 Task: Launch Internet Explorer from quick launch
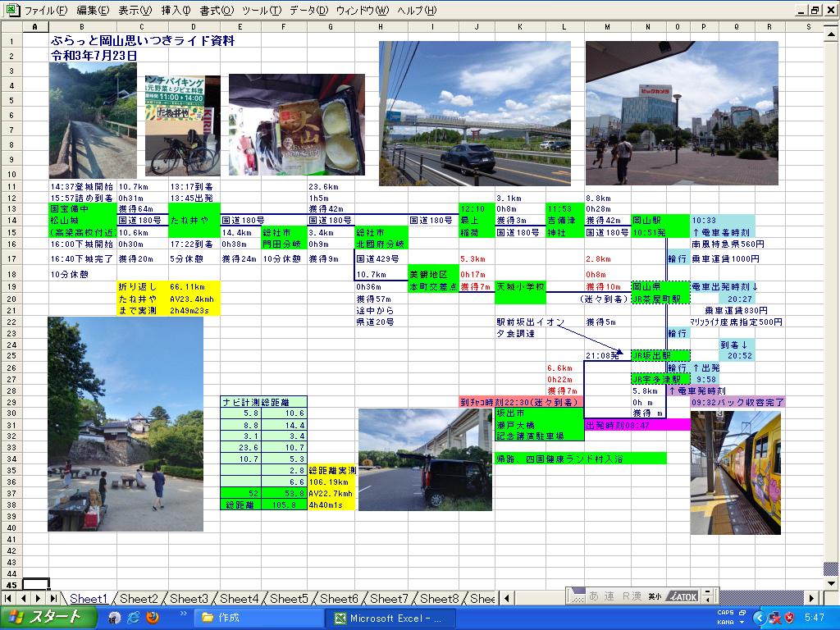point(133,618)
